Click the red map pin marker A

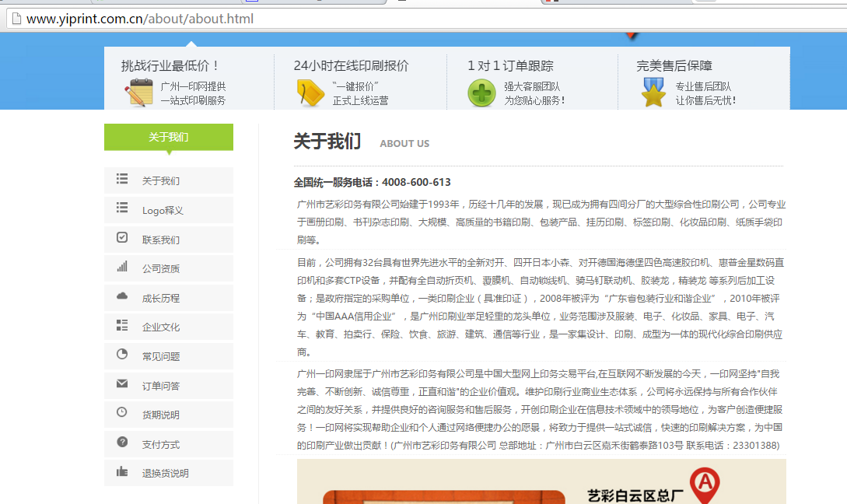click(705, 485)
